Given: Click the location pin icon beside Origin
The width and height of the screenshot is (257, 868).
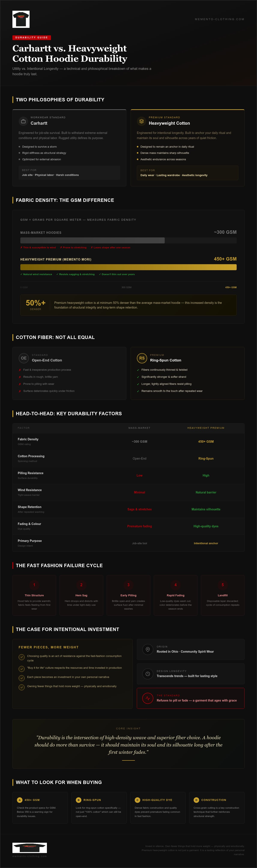Looking at the screenshot, I should [x=148, y=649].
